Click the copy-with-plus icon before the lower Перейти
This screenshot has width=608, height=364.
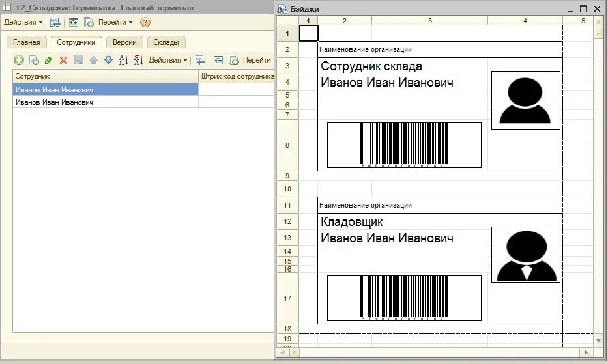coord(233,60)
